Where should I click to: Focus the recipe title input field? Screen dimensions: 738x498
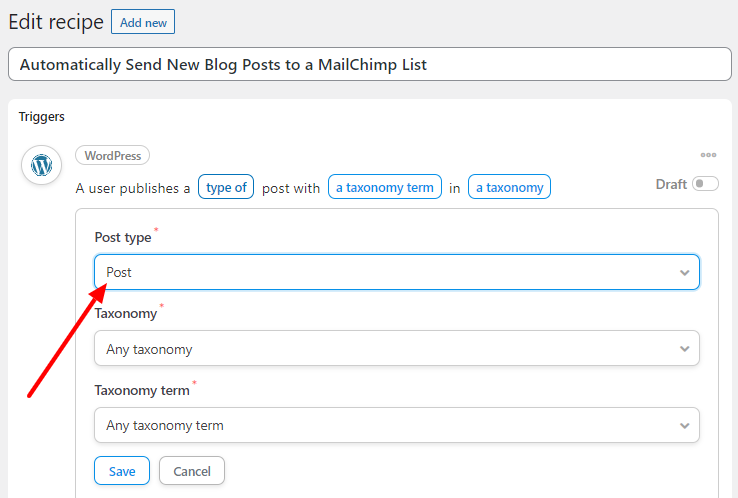(370, 64)
